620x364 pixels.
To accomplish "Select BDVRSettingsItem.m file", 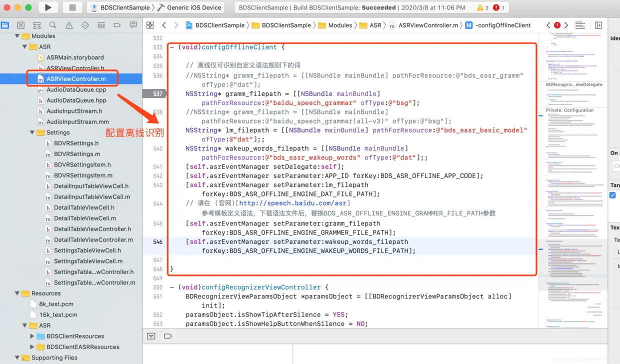I will [x=83, y=175].
